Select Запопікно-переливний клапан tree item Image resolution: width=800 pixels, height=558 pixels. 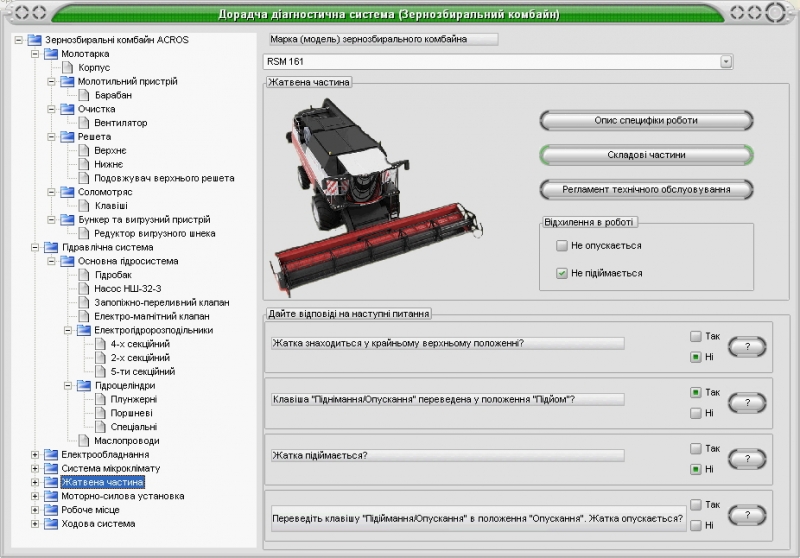click(x=162, y=302)
